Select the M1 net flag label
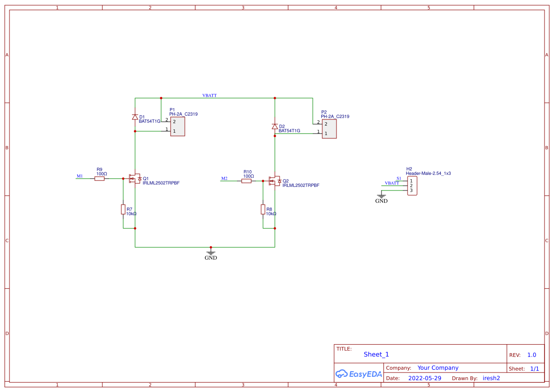The image size is (554, 392). click(x=79, y=175)
